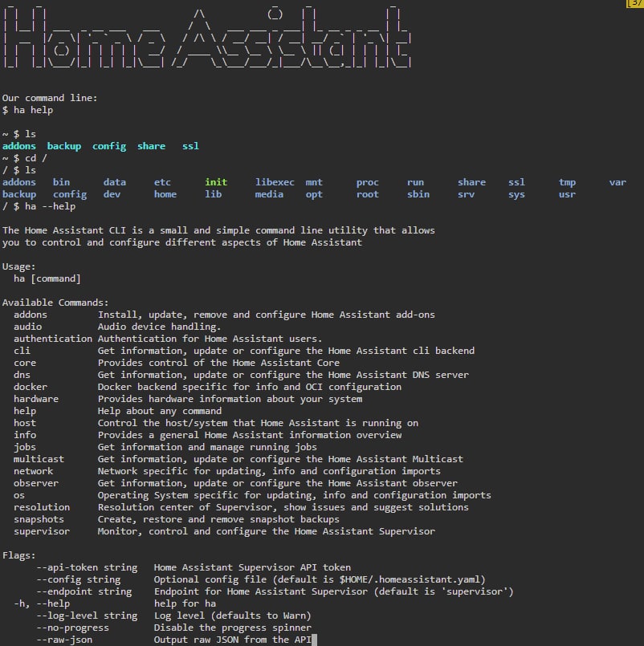The width and height of the screenshot is (644, 646).
Task: Select the 'core' command name
Action: [25, 363]
